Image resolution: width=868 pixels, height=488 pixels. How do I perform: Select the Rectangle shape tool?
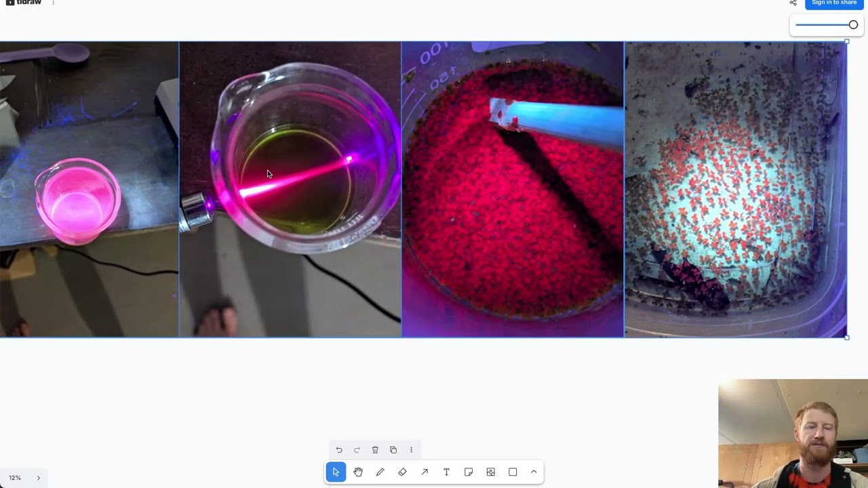click(x=513, y=472)
